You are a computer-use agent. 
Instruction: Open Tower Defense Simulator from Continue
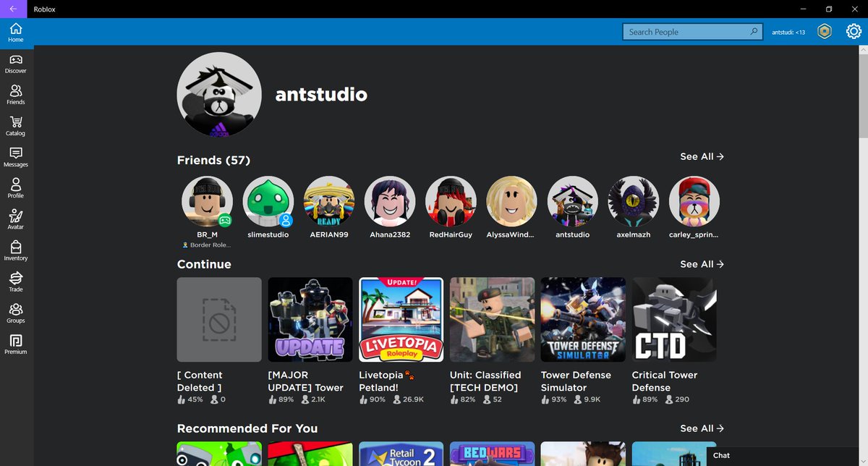(x=583, y=319)
